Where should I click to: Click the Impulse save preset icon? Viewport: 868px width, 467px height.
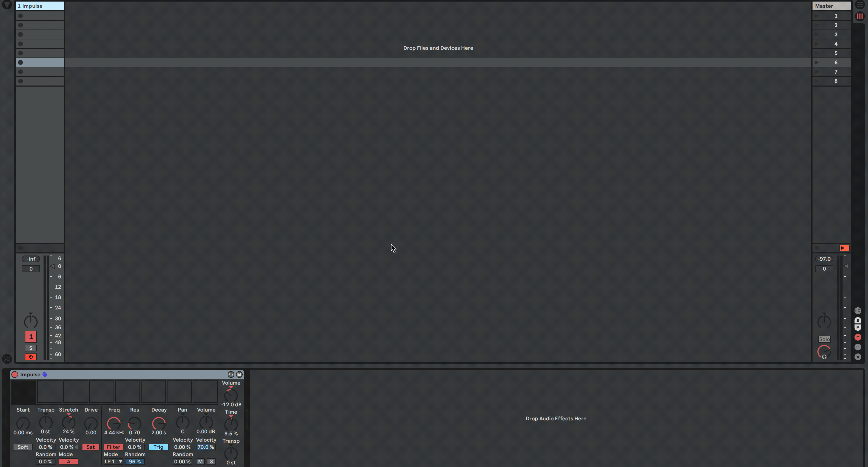[239, 374]
